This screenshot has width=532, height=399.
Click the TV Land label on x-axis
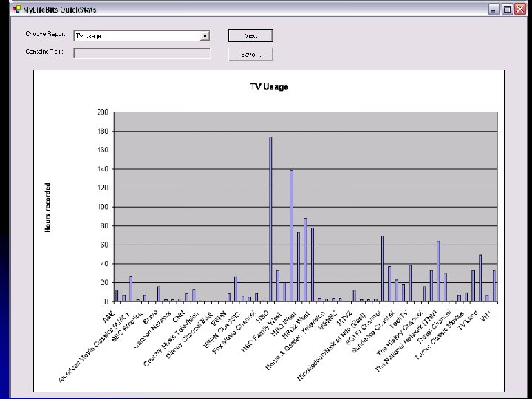tap(468, 320)
